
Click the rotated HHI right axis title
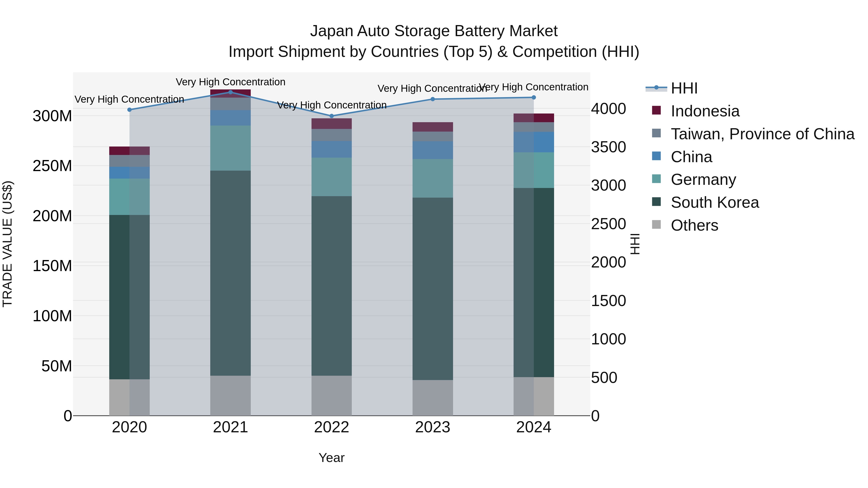pyautogui.click(x=635, y=244)
